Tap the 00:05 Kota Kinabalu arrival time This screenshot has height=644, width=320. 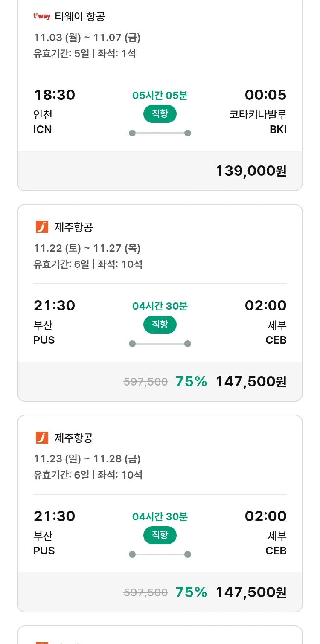point(265,95)
